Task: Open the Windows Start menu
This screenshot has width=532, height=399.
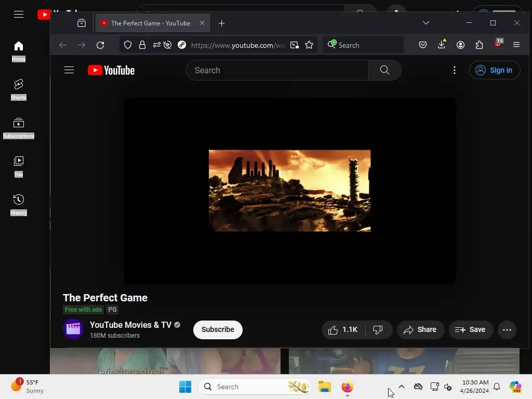Action: click(x=185, y=387)
